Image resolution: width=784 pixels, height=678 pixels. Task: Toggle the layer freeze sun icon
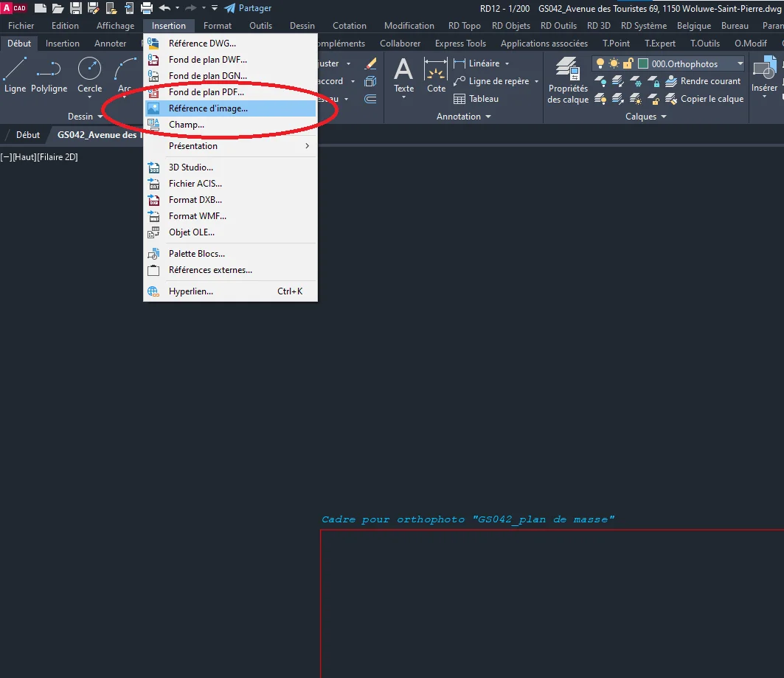click(x=614, y=64)
